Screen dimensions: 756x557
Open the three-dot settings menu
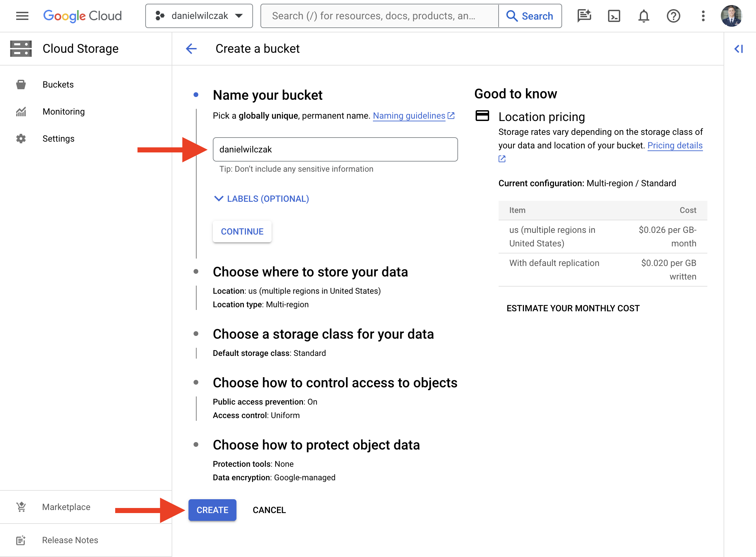703,16
